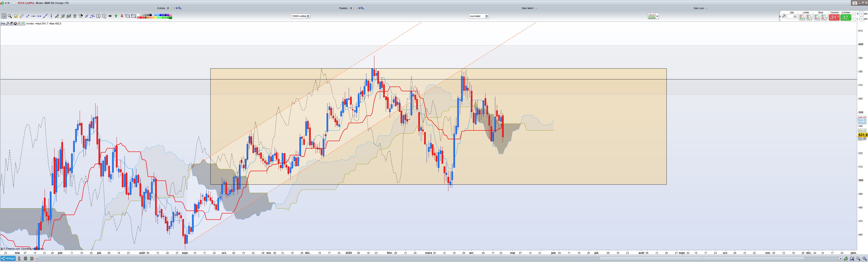The image size is (868, 262).
Task: Open the order book icon in bottom bar
Action: coord(32,259)
